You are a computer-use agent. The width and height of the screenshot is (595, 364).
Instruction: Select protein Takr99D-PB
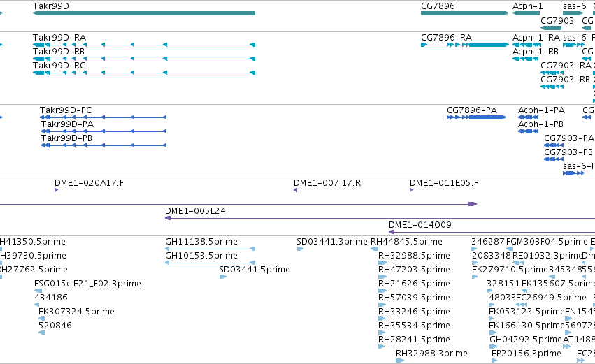103,145
